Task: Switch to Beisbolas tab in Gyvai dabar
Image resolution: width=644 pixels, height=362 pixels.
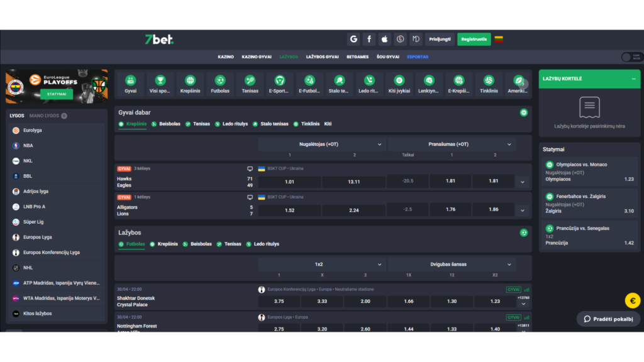Action: [x=166, y=124]
